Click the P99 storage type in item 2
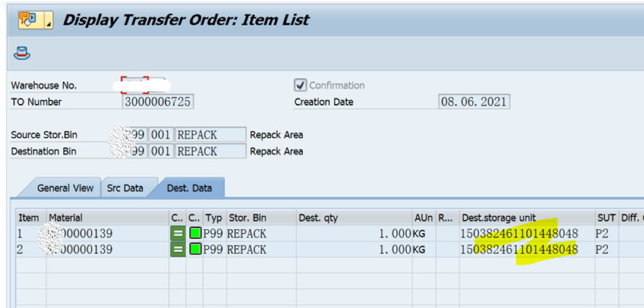This screenshot has width=644, height=308. pos(213,249)
